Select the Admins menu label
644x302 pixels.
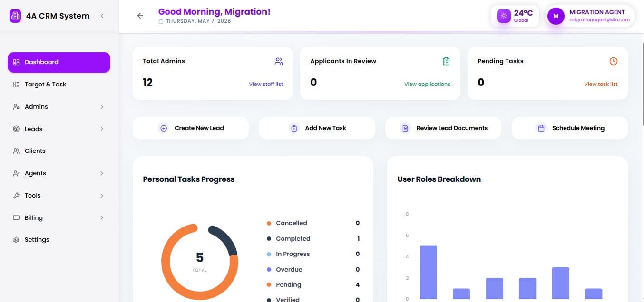pyautogui.click(x=36, y=107)
